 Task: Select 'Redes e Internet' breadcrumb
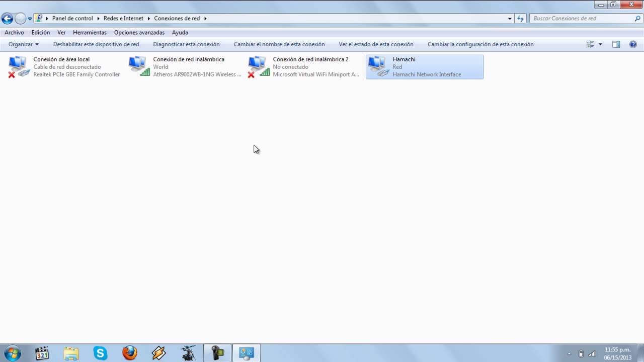coord(123,18)
